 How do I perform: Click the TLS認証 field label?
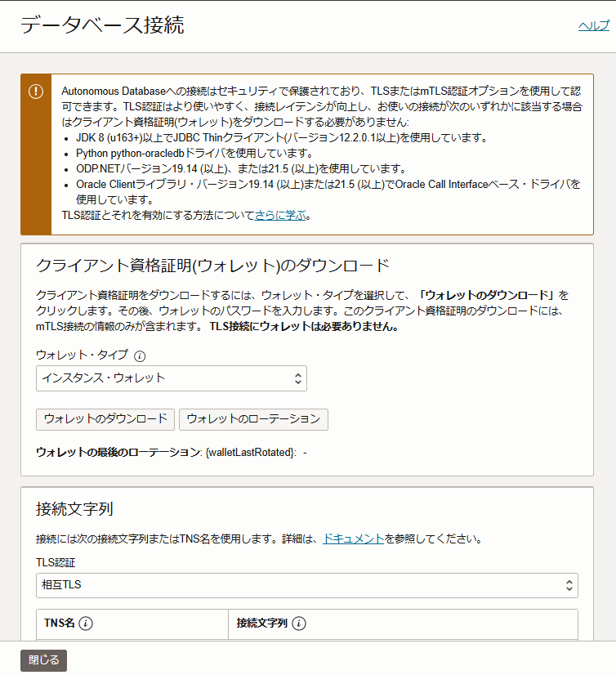click(x=56, y=563)
